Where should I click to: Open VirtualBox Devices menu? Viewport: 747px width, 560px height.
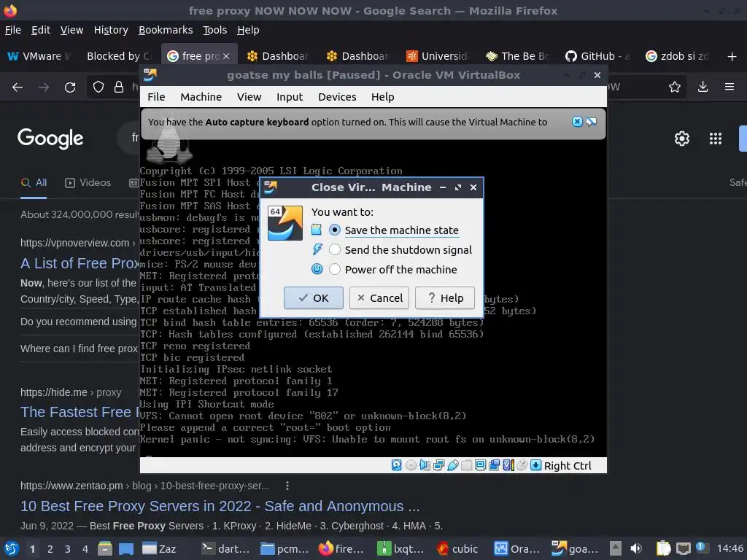(337, 97)
